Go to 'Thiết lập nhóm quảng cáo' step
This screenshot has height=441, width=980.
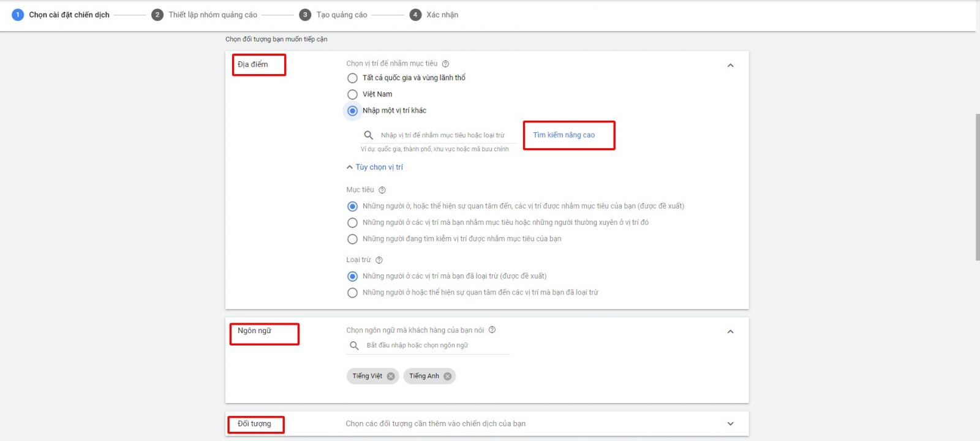pos(213,15)
